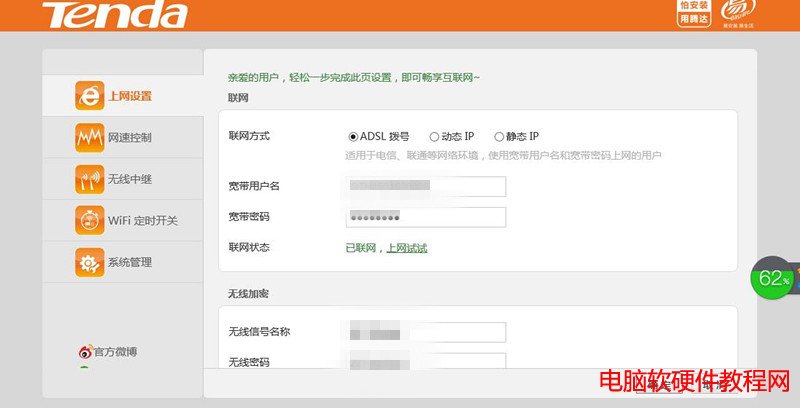This screenshot has height=408, width=800.
Task: Select the ADSL 拨号 radio button
Action: coord(353,136)
